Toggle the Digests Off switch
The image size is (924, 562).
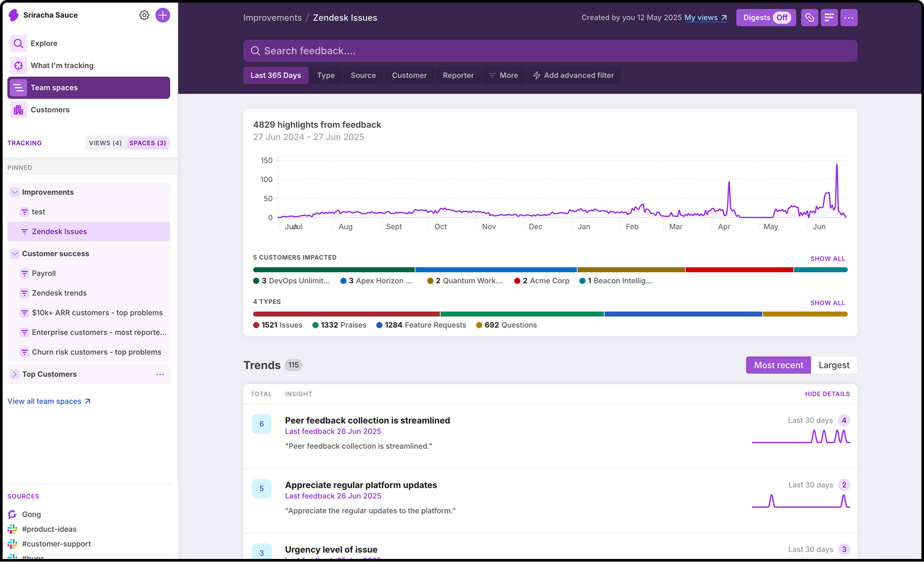coord(782,18)
